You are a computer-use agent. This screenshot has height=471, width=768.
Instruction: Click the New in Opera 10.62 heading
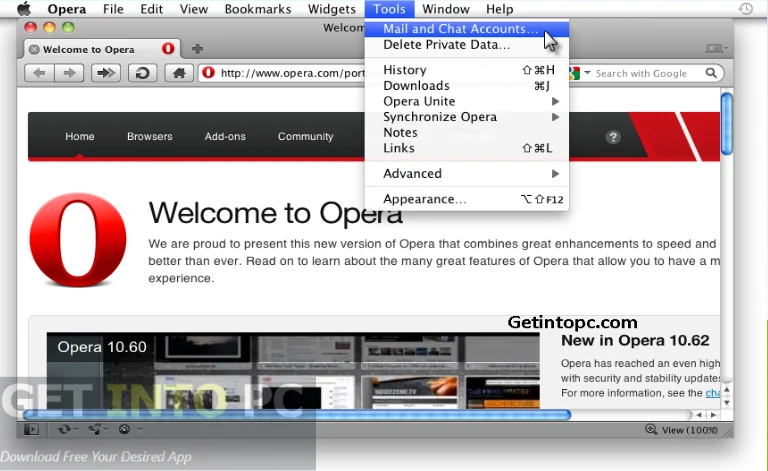point(635,340)
